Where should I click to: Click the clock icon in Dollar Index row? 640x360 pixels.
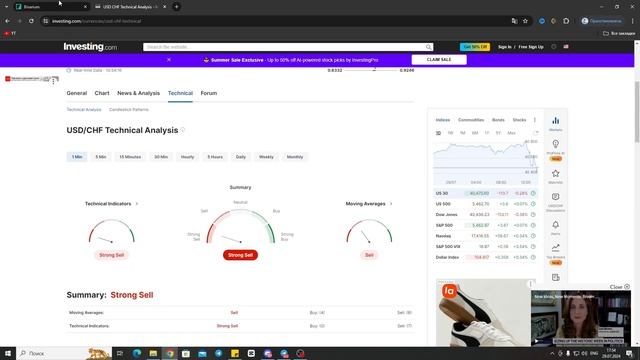533,257
